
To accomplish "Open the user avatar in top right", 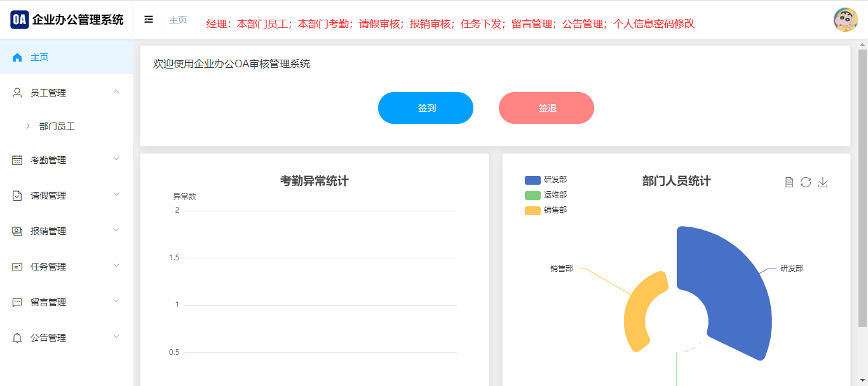I will (x=845, y=20).
